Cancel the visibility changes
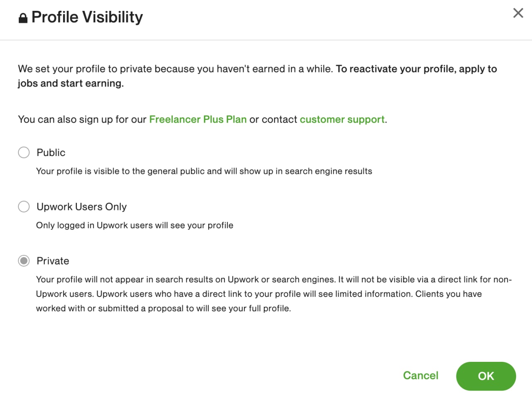The height and width of the screenshot is (403, 532). click(421, 376)
